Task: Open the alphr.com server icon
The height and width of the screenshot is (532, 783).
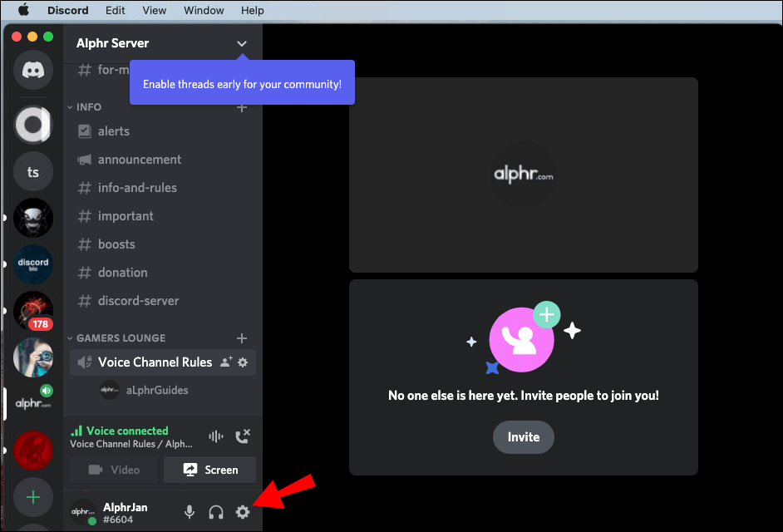Action: click(33, 404)
